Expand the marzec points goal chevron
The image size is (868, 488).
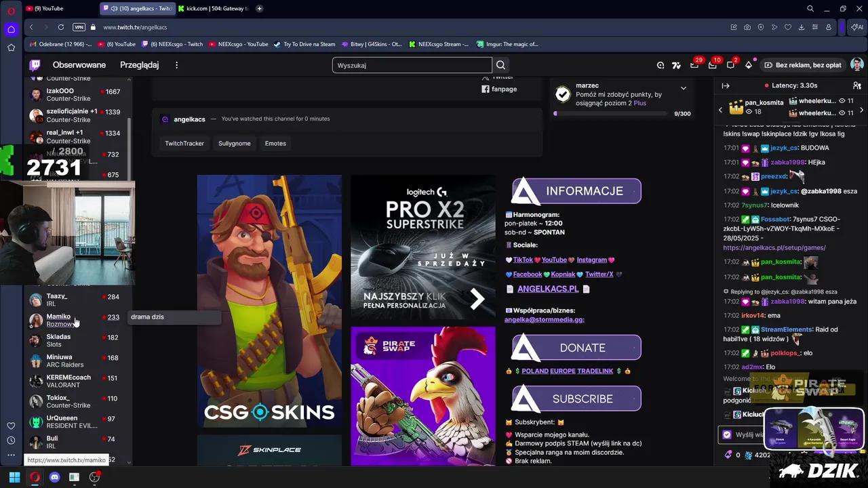coord(683,89)
